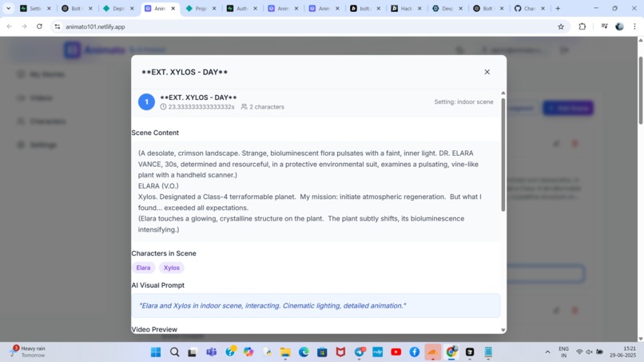Open a new browser tab
The height and width of the screenshot is (362, 644).
(558, 8)
